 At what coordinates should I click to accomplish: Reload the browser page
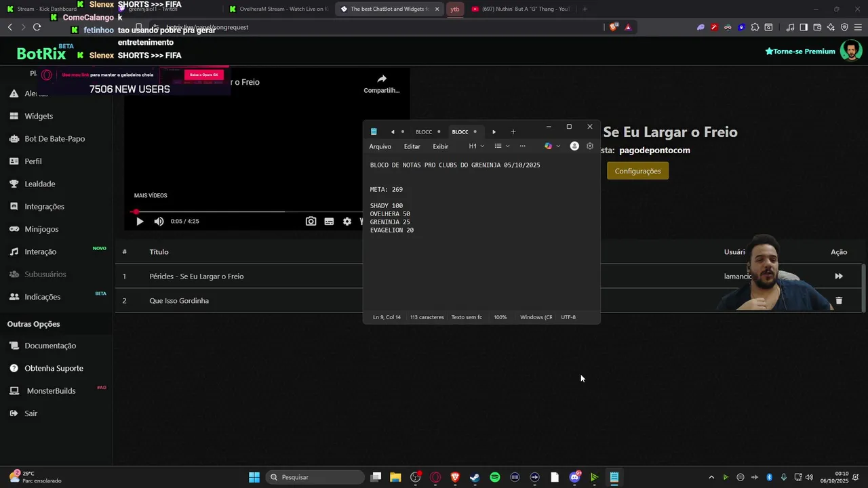point(37,27)
